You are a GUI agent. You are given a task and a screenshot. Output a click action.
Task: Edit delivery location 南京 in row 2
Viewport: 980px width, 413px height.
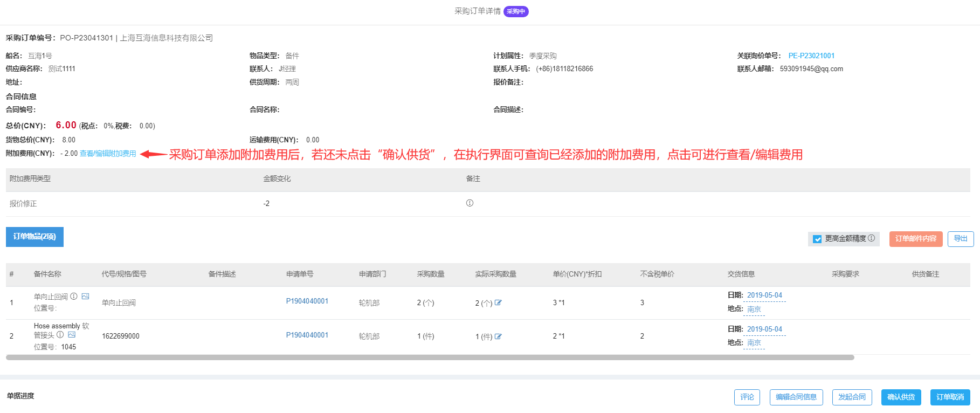pyautogui.click(x=754, y=343)
